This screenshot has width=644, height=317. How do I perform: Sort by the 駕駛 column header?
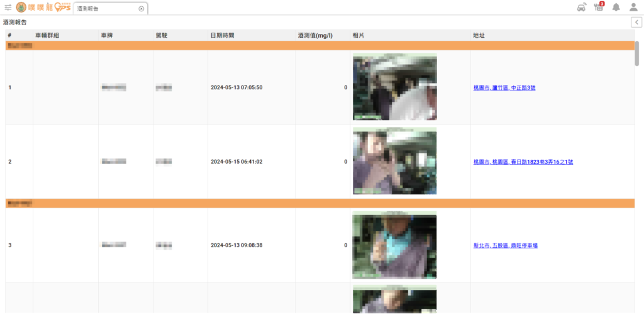click(x=180, y=35)
